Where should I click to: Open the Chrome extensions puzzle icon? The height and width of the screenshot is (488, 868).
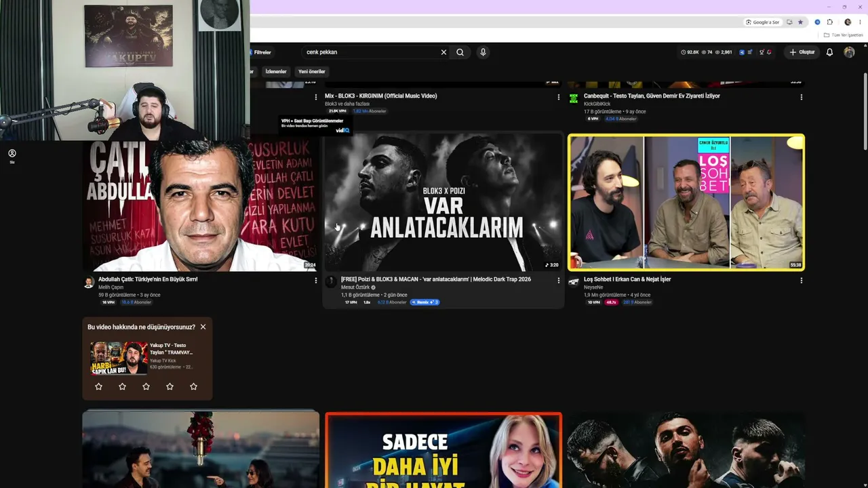click(829, 22)
